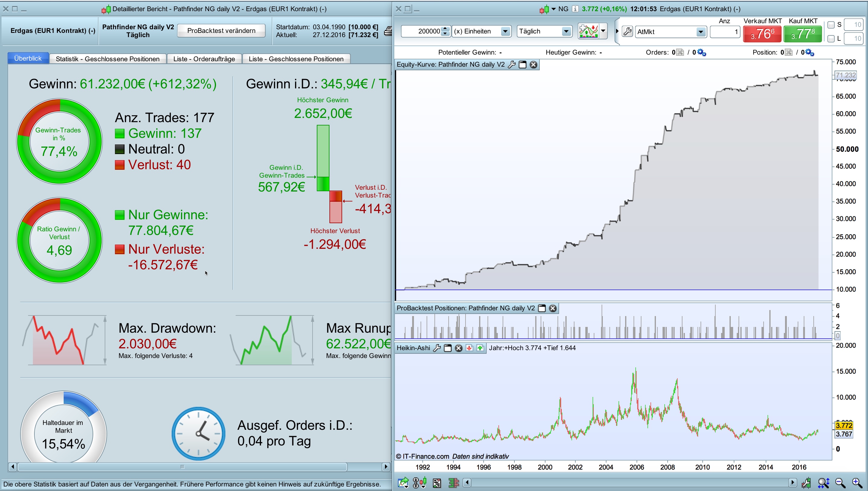Open Statistik - Geschlossene Positionen tab
Screen dimensions: 868x491
107,59
